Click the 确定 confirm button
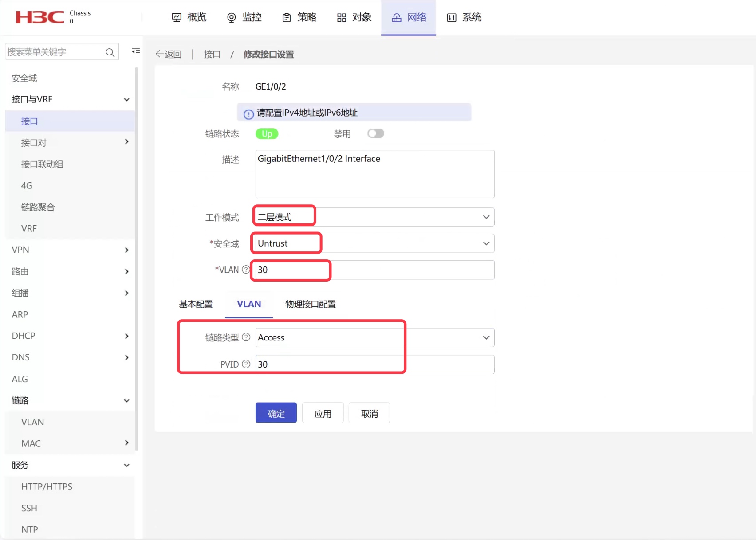Screen dimensions: 756x540 (x=276, y=413)
